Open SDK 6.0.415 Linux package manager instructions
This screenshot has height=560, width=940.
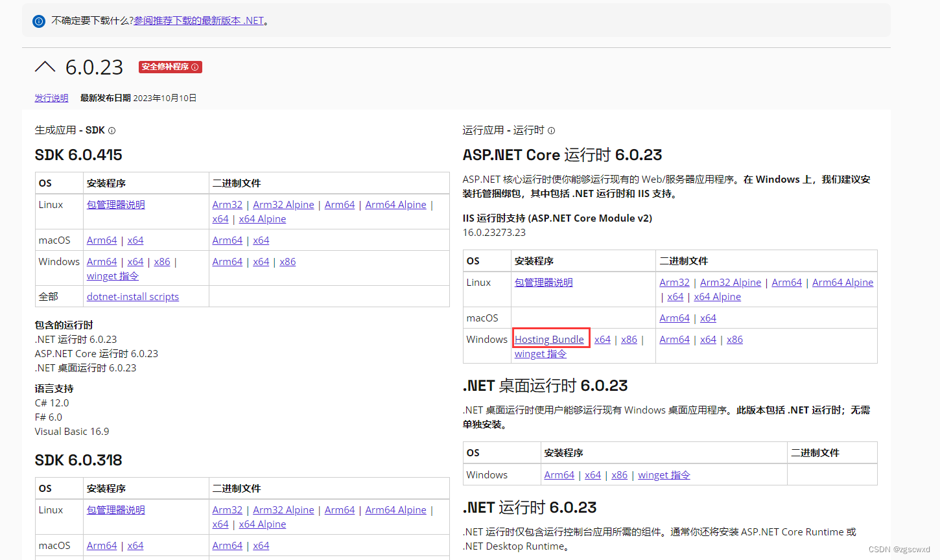116,204
